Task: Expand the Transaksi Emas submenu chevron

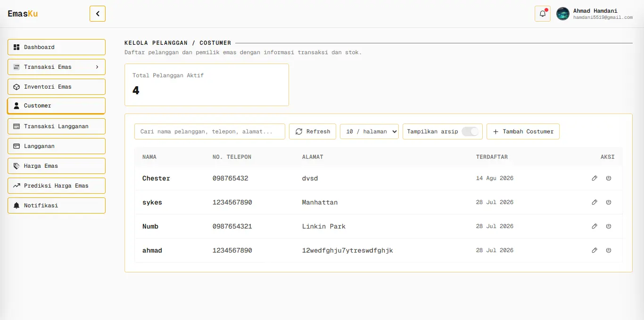Action: (x=97, y=67)
